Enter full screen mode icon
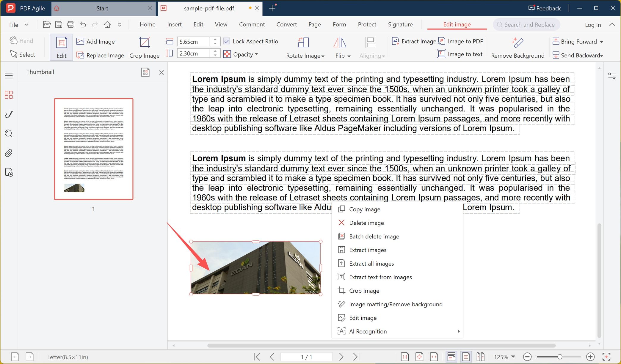The width and height of the screenshot is (621, 364). [606, 357]
